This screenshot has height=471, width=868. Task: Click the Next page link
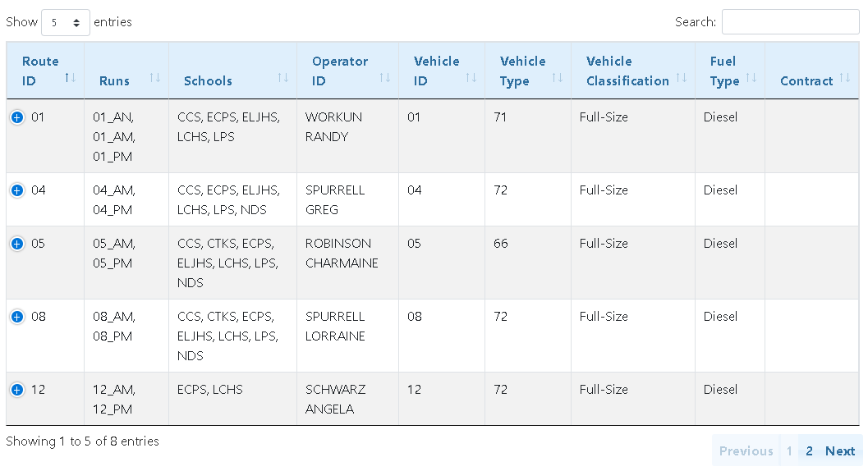tap(840, 450)
